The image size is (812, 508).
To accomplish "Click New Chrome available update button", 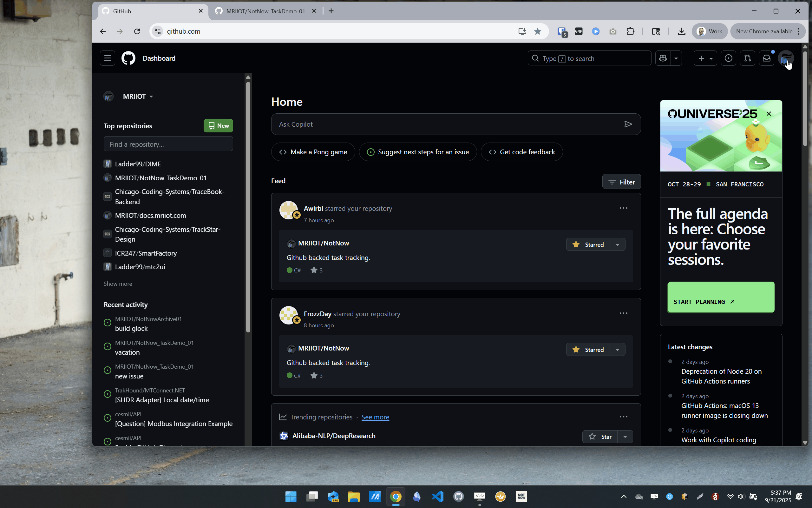I will (767, 31).
